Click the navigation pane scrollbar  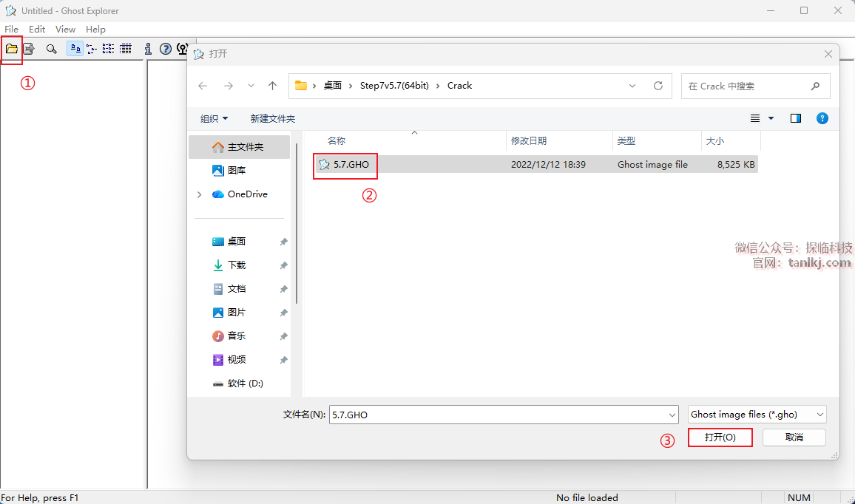click(297, 223)
